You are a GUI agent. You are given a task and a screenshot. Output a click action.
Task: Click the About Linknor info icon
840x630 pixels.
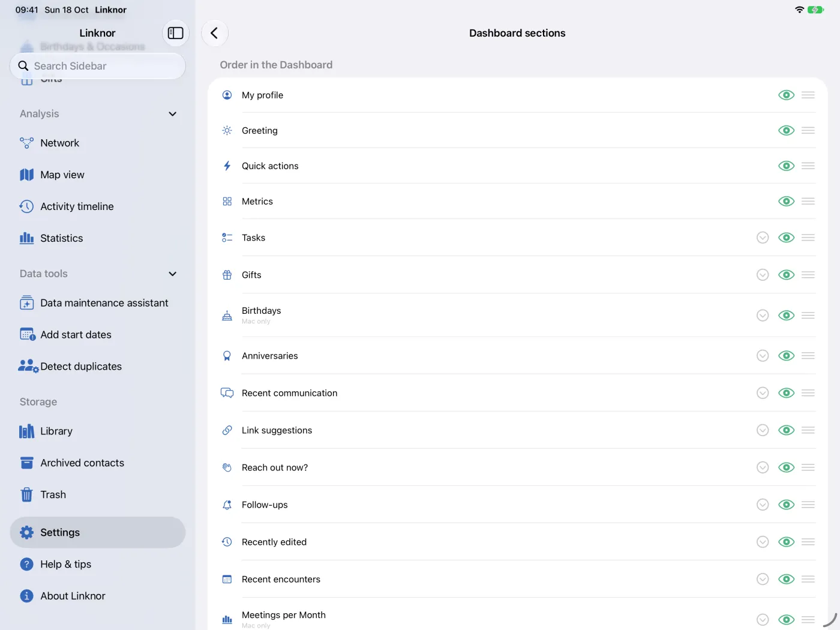[x=26, y=596]
